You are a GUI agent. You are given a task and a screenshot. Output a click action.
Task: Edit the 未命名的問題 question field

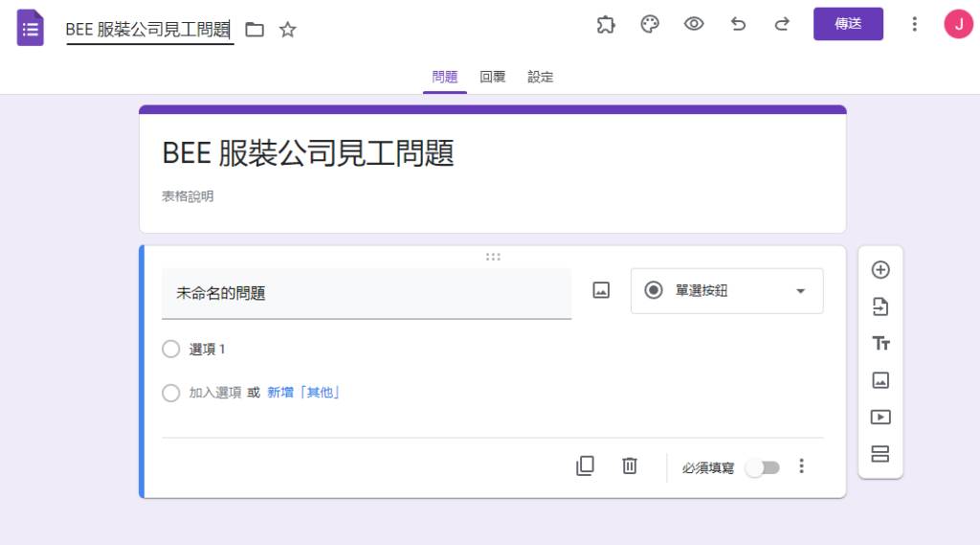pos(367,293)
